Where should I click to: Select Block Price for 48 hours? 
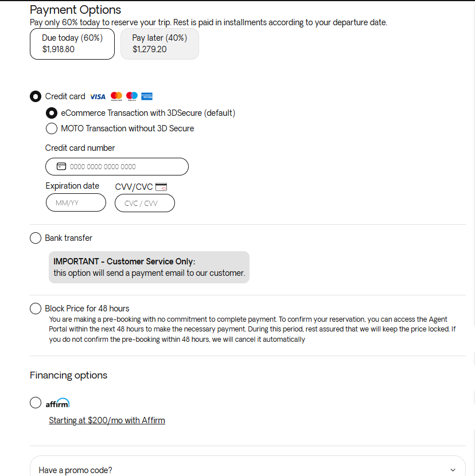click(36, 309)
